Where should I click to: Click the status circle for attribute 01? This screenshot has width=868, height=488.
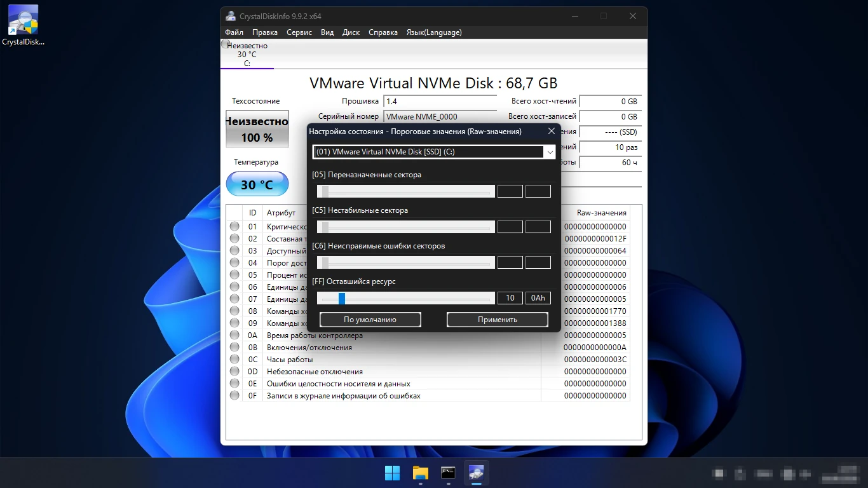pos(234,227)
